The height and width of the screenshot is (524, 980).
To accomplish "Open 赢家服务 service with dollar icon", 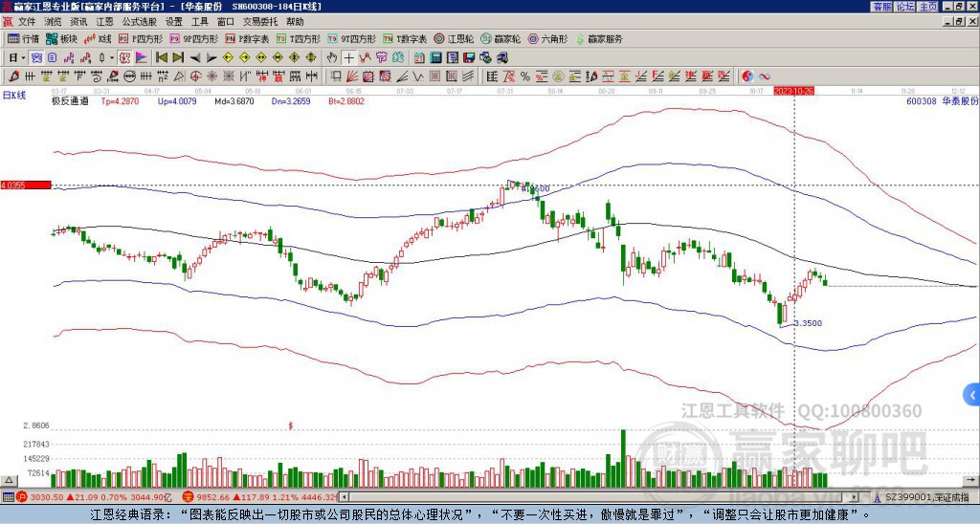I will point(599,38).
